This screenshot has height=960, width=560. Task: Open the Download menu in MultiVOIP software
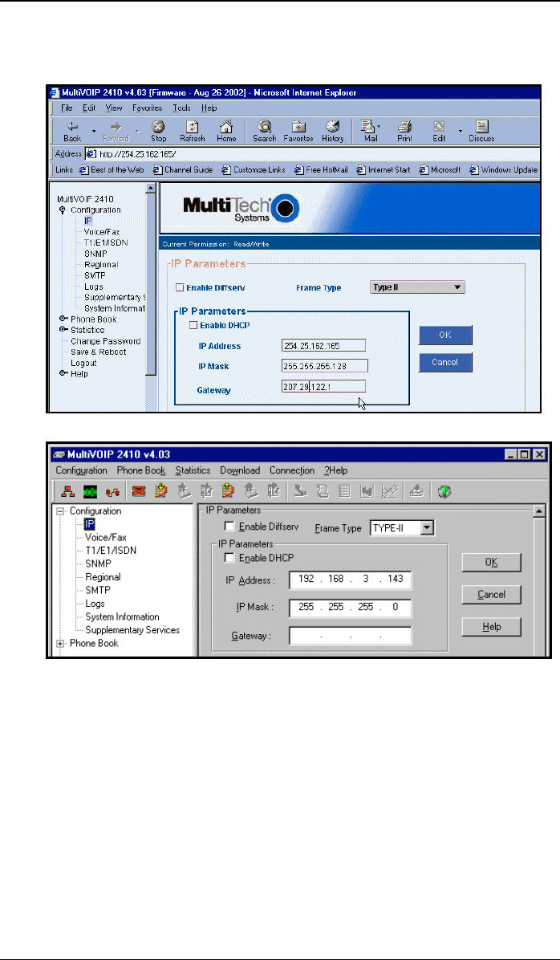[x=240, y=471]
